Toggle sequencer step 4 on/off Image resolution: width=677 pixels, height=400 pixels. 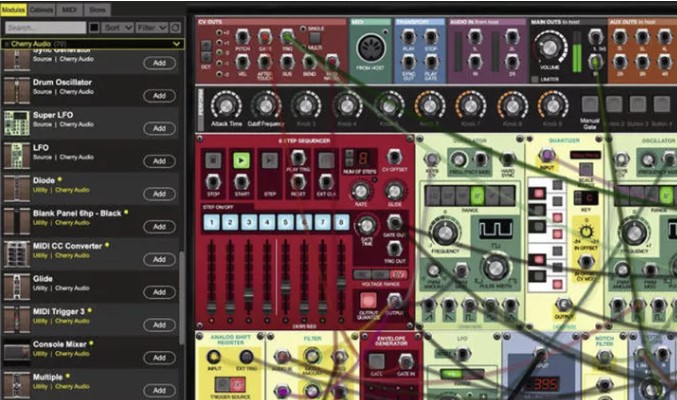tap(267, 222)
